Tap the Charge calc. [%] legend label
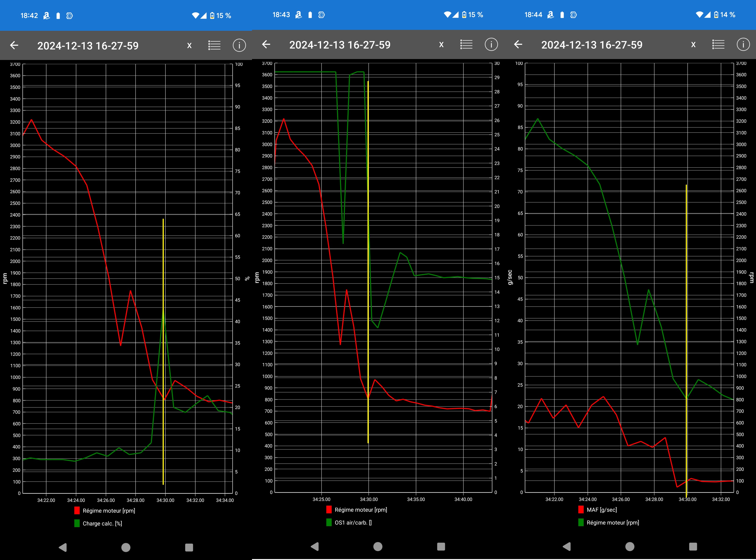The width and height of the screenshot is (756, 560). (102, 523)
